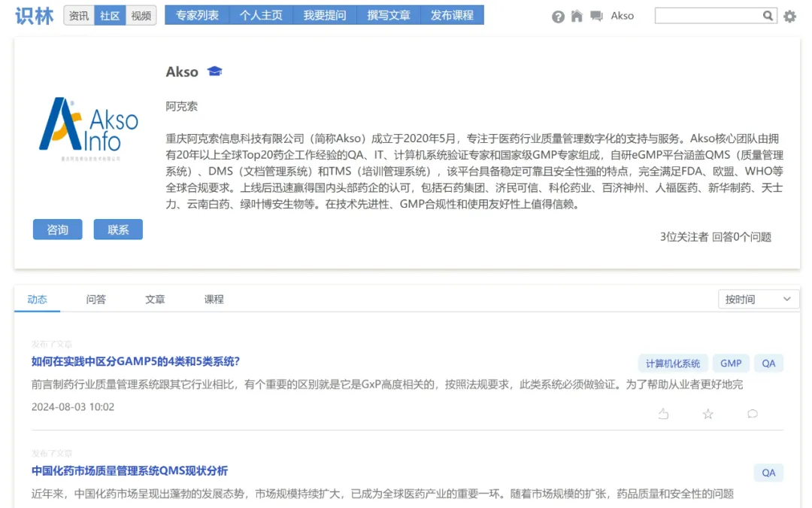Click the 咨询 button
Viewport: 812px width, 508px height.
pos(57,230)
